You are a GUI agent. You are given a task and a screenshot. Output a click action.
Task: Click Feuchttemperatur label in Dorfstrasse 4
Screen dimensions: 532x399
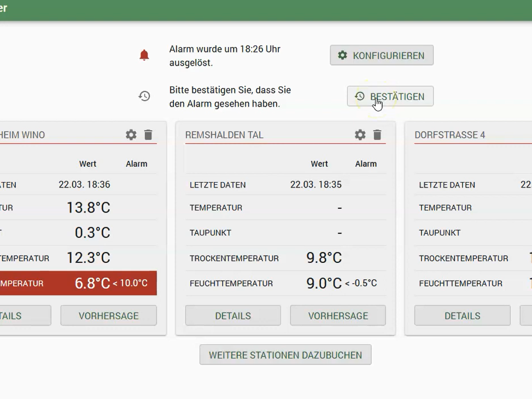click(460, 283)
